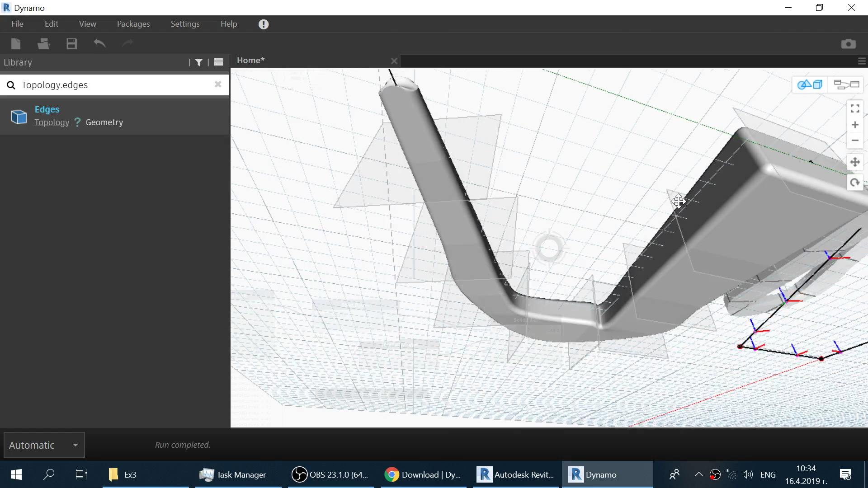Enable the orbit mode icon
The height and width of the screenshot is (488, 868).
click(854, 183)
